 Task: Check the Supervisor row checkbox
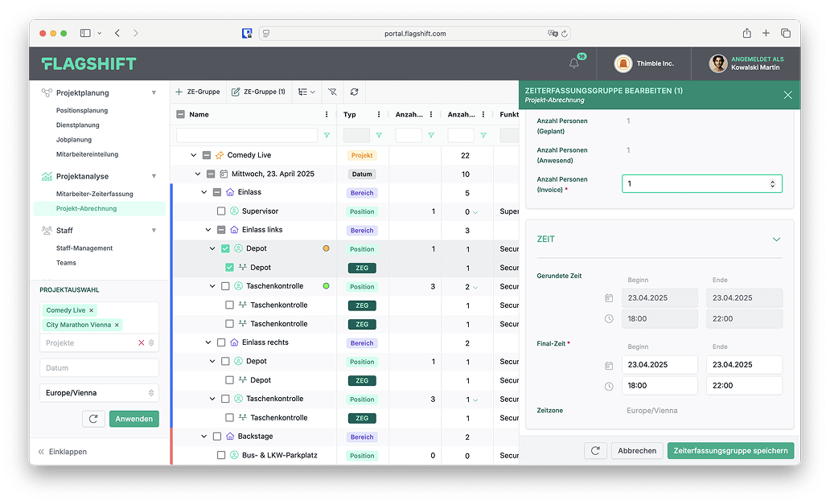221,211
